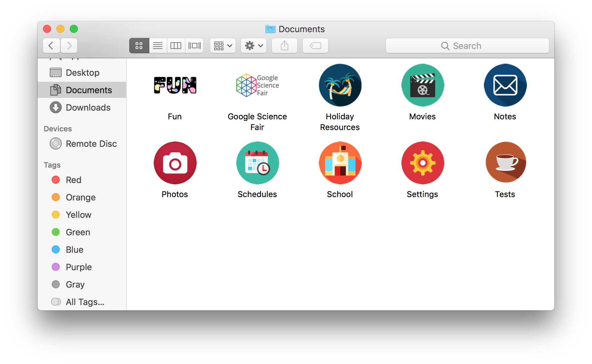Select the Remote Disc device

[x=91, y=143]
